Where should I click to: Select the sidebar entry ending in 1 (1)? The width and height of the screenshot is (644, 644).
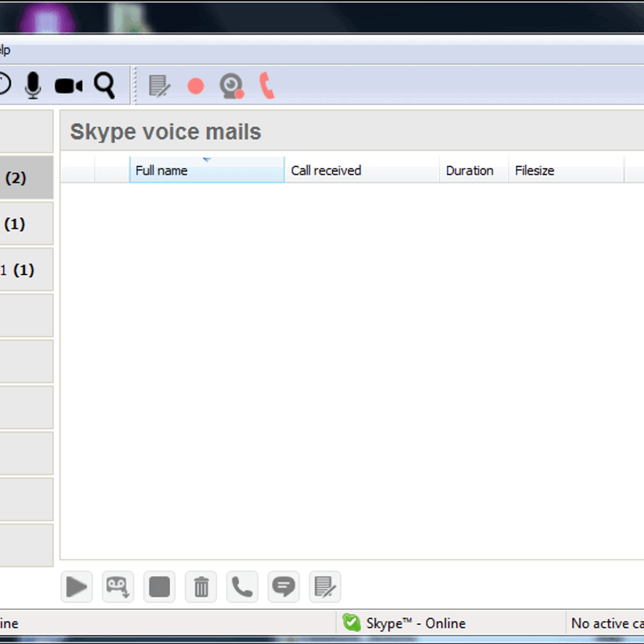tap(26, 269)
